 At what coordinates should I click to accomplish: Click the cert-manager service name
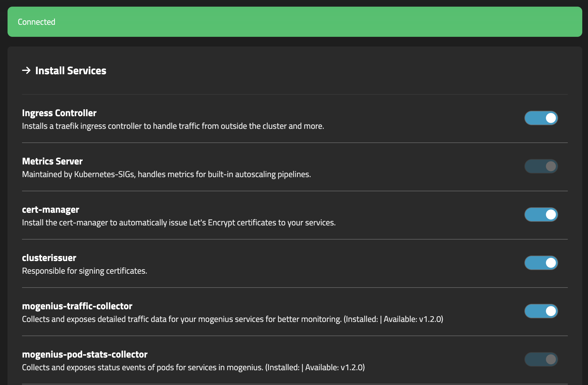pos(50,209)
